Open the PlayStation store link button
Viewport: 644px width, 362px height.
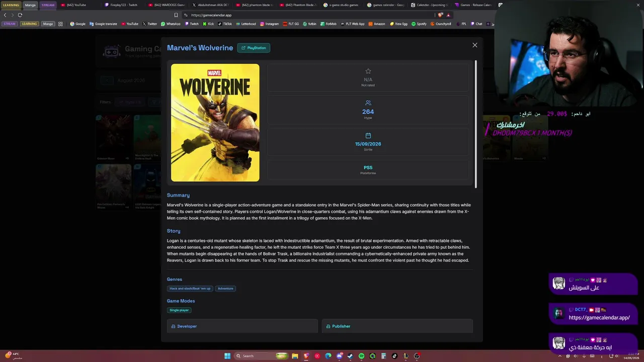tap(254, 48)
